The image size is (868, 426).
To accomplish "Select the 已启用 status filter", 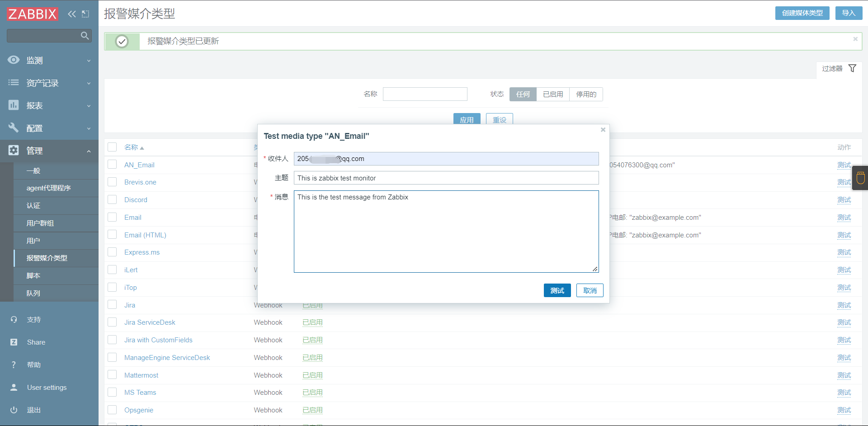I will pyautogui.click(x=553, y=94).
